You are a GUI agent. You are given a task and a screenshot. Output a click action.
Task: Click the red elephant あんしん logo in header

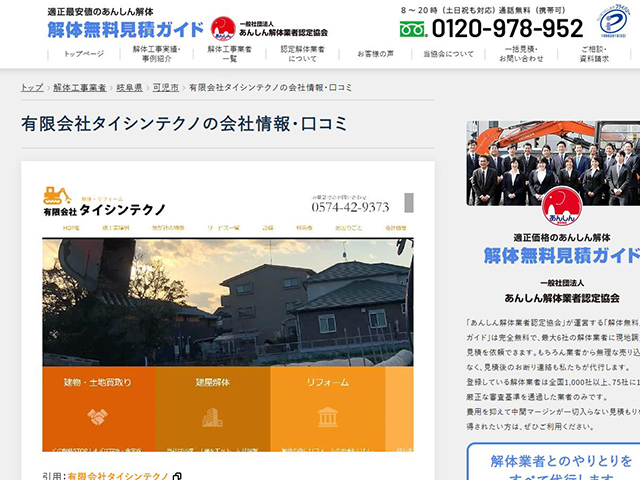pyautogui.click(x=223, y=29)
